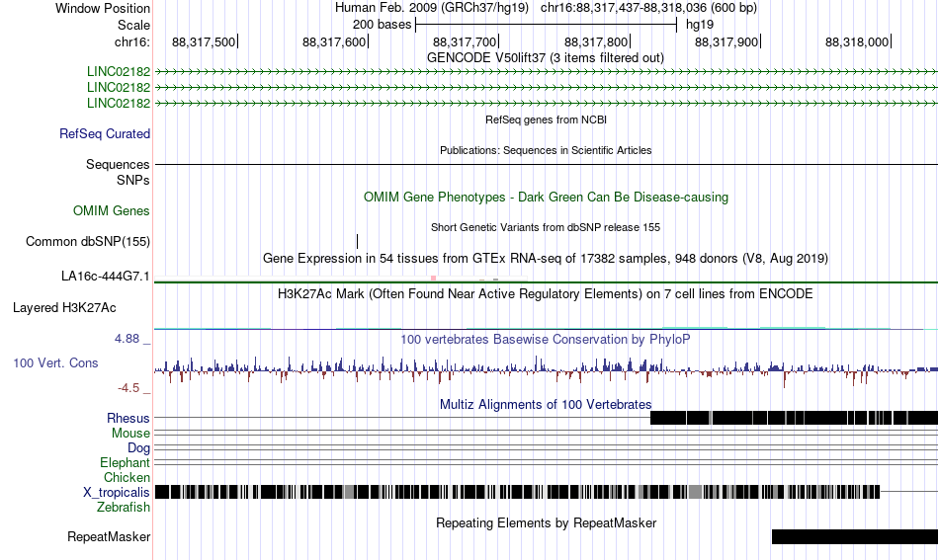The image size is (939, 560).
Task: Click the 100 Vert. Cons label
Action: (55, 363)
